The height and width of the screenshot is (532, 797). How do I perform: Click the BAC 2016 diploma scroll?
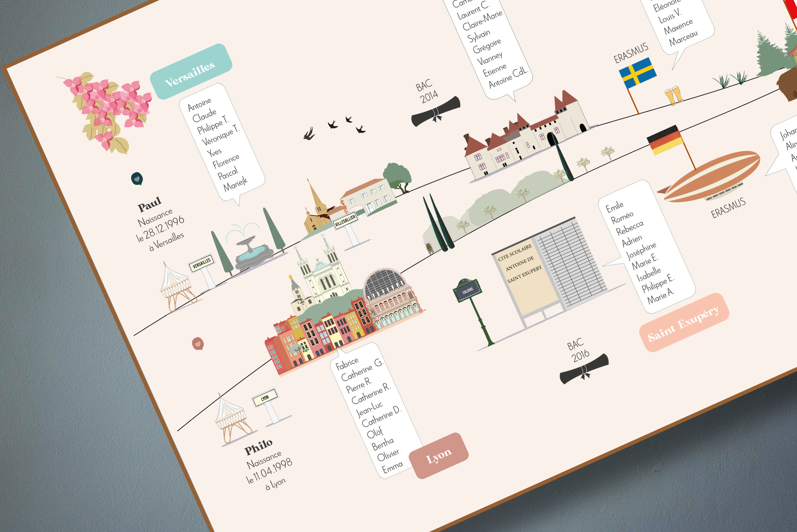(584, 369)
